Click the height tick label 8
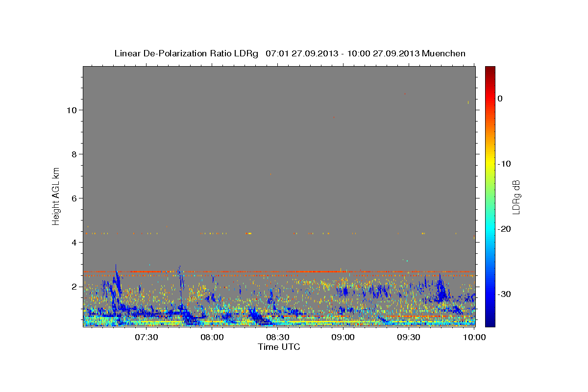Image resolution: width=588 pixels, height=392 pixels. click(74, 154)
